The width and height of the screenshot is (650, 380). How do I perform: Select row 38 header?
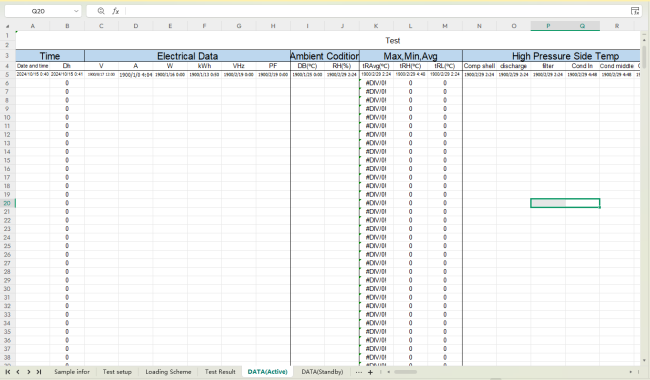point(7,357)
